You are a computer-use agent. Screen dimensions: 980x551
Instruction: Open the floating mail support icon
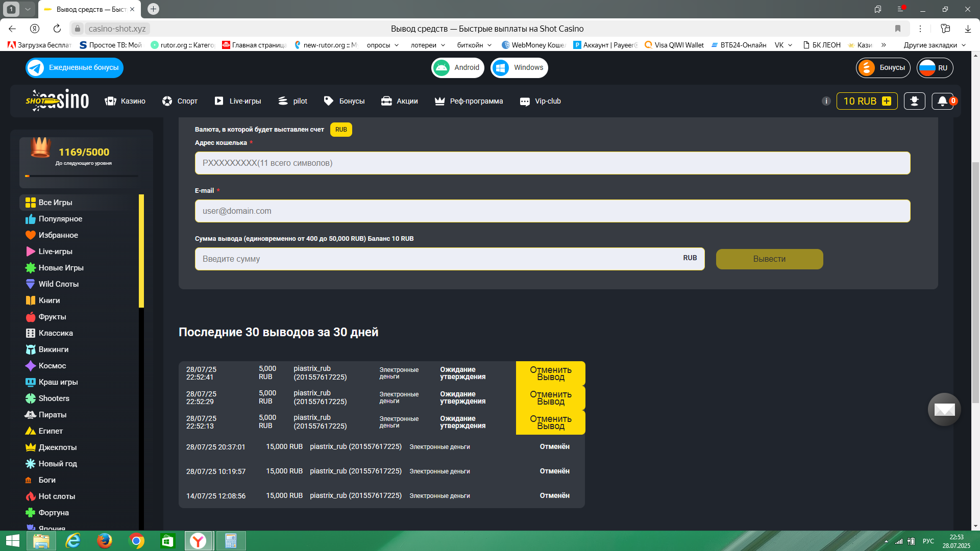click(x=944, y=409)
